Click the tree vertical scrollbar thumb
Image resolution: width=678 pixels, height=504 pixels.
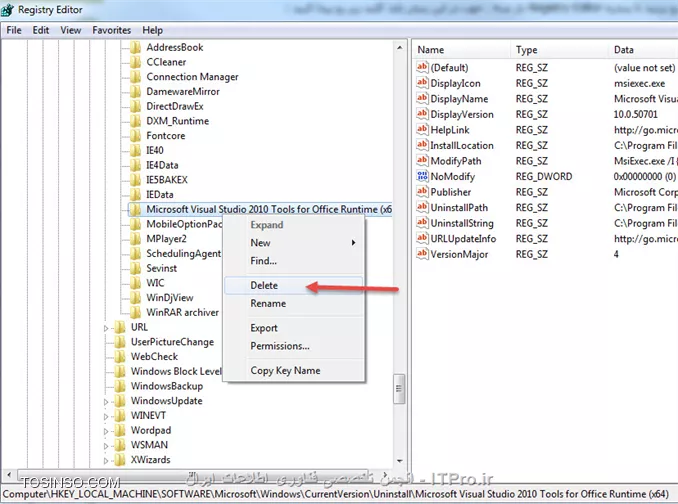tap(399, 389)
